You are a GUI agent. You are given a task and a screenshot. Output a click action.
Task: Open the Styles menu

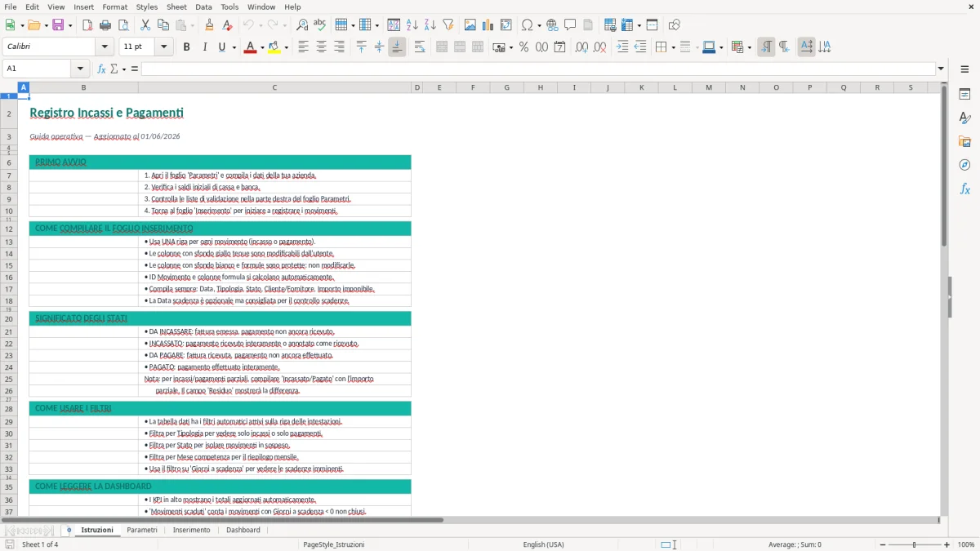click(147, 7)
